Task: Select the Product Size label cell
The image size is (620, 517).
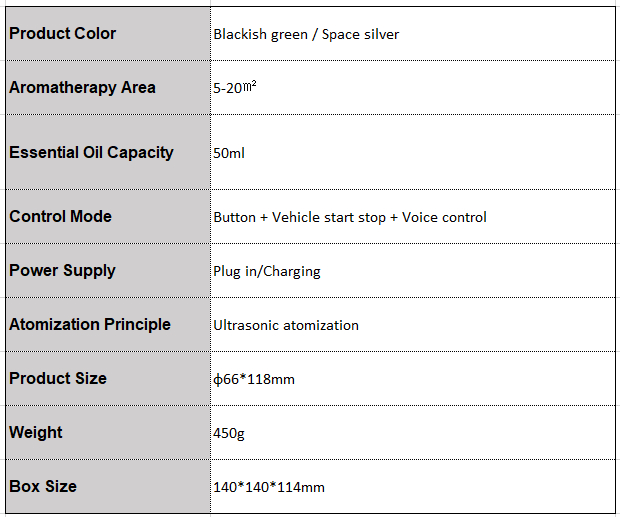Action: [108, 379]
